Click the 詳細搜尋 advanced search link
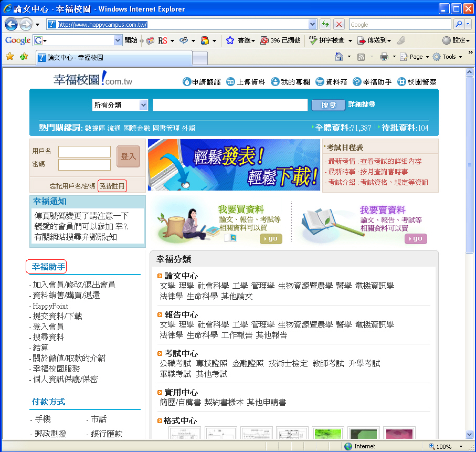This screenshot has width=476, height=452. 362,104
